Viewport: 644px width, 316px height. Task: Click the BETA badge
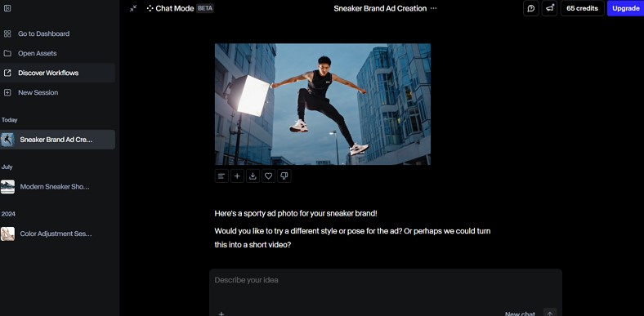coord(205,8)
